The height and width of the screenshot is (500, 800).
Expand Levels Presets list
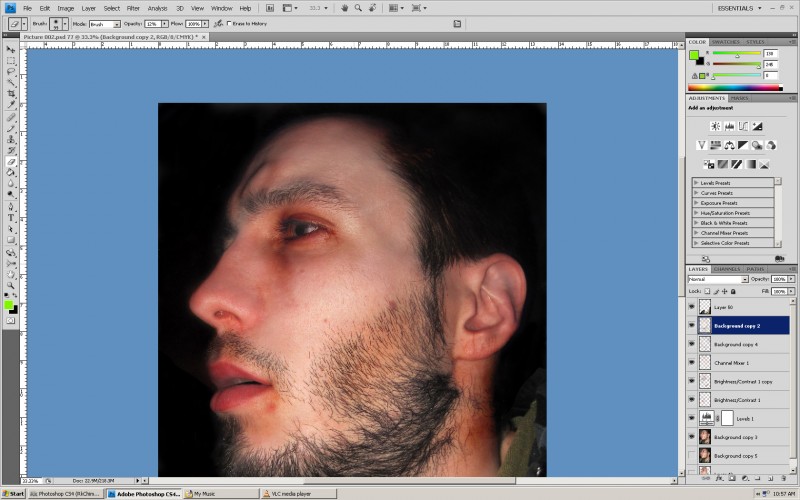coord(696,183)
